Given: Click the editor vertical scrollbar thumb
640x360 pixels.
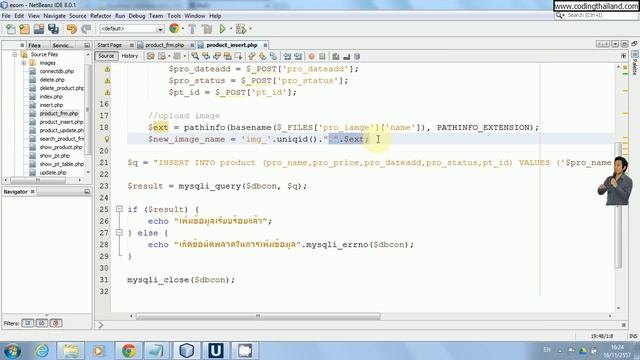Looking at the screenshot, I should point(618,206).
